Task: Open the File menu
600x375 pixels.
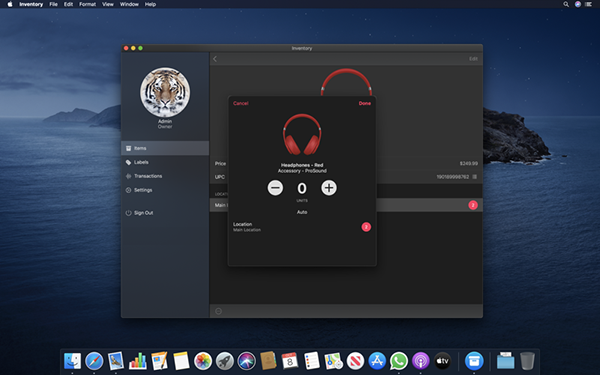Action: [x=54, y=4]
